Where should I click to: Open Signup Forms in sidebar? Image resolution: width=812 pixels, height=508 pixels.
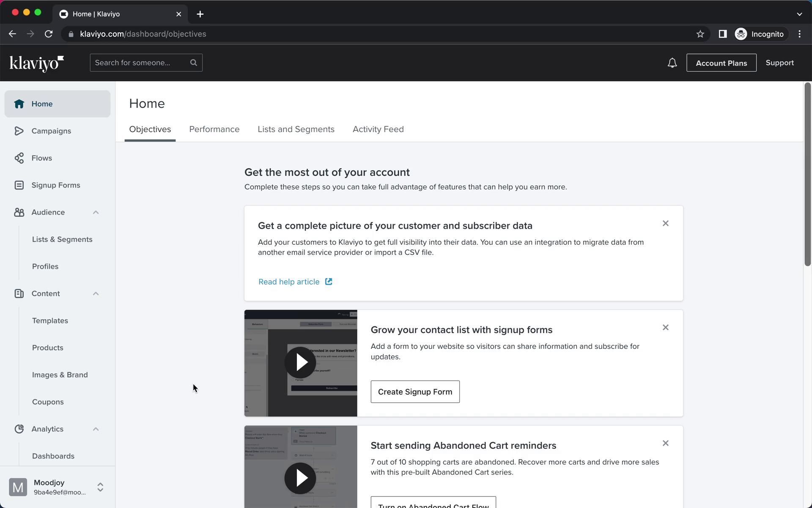pyautogui.click(x=55, y=185)
